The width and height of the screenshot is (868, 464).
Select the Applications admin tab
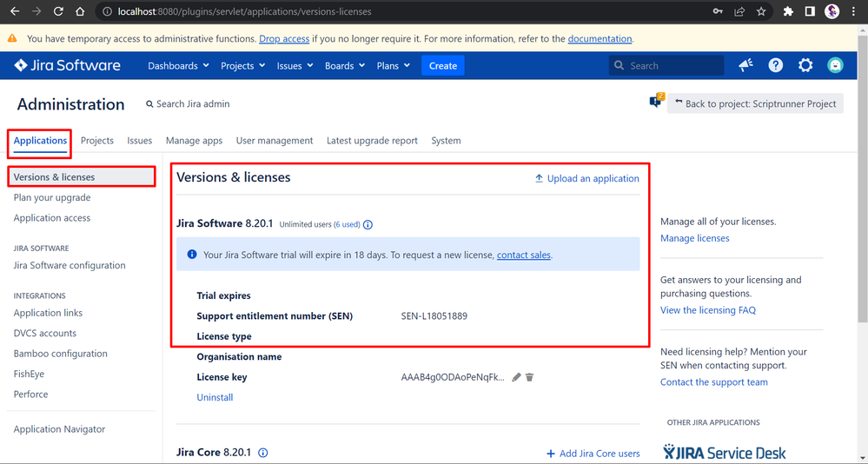pyautogui.click(x=40, y=141)
